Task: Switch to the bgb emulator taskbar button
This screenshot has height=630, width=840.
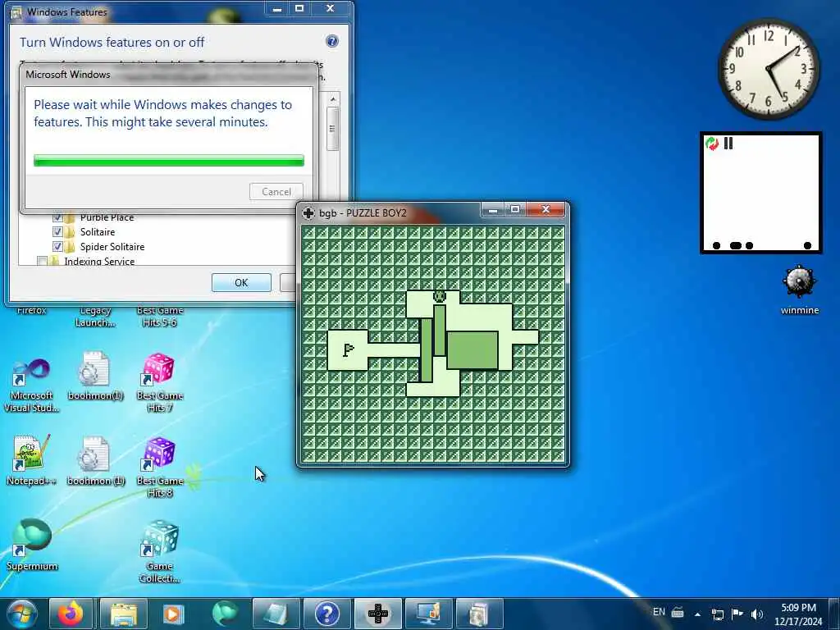Action: coord(377,614)
